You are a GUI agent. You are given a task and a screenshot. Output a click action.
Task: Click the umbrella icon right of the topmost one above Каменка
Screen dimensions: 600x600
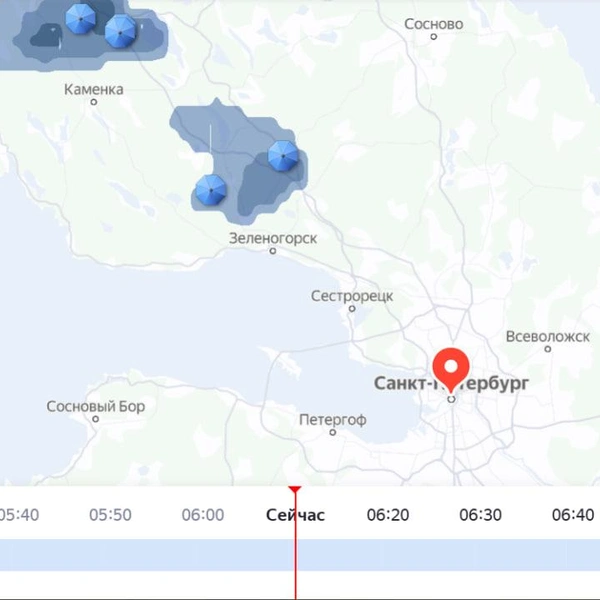(x=120, y=32)
